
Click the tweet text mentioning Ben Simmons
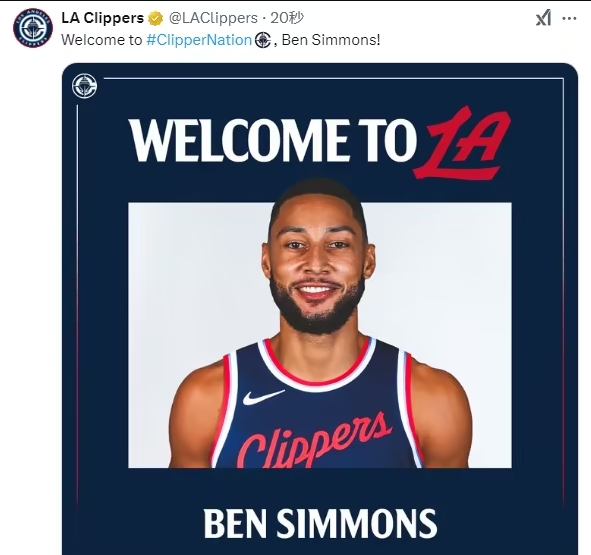point(220,40)
